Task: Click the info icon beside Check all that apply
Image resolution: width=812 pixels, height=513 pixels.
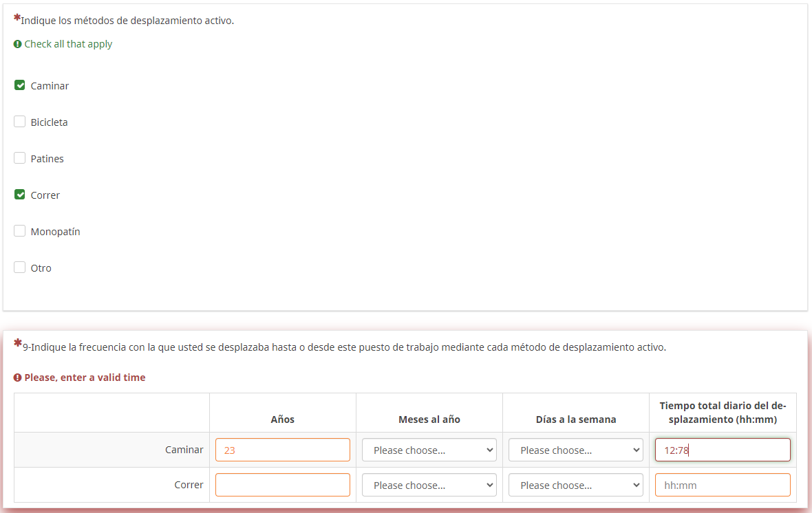Action: pos(18,44)
